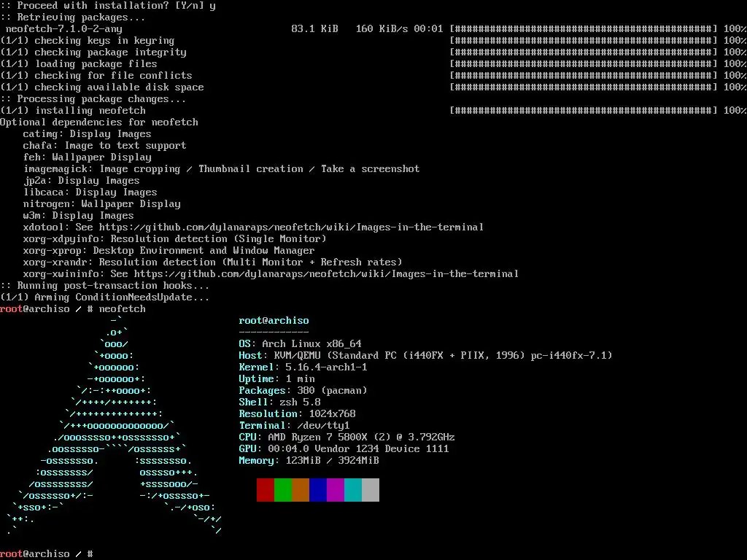The image size is (747, 560).
Task: Click the 'Arming ConditionNeedsUpdate...' line
Action: 105,297
